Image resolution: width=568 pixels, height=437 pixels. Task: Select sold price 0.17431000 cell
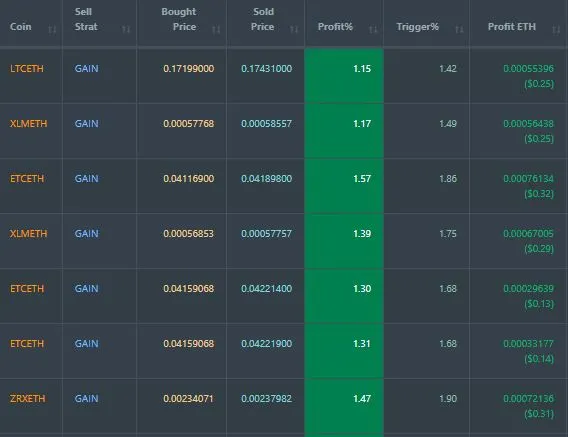(266, 68)
